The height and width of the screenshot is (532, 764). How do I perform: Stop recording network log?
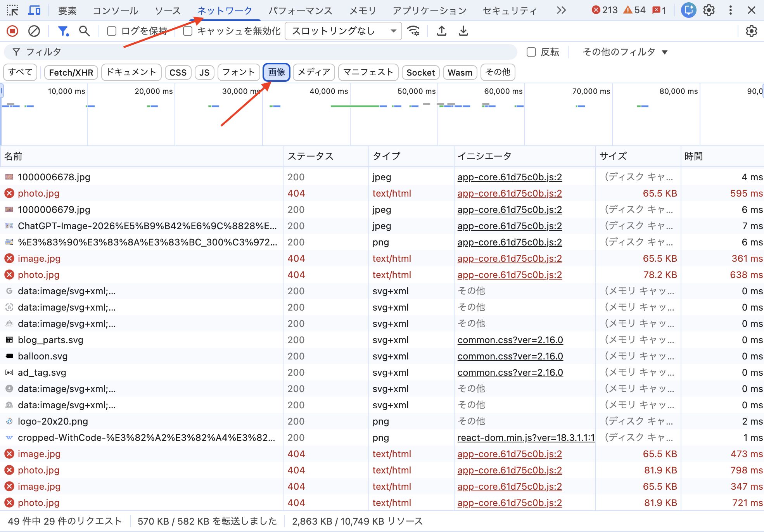(x=12, y=31)
